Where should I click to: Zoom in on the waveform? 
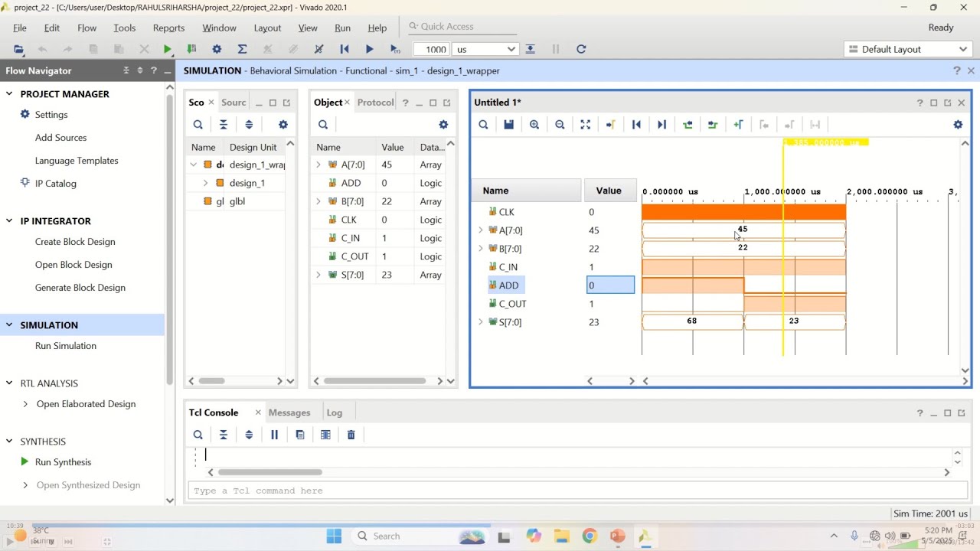tap(534, 125)
